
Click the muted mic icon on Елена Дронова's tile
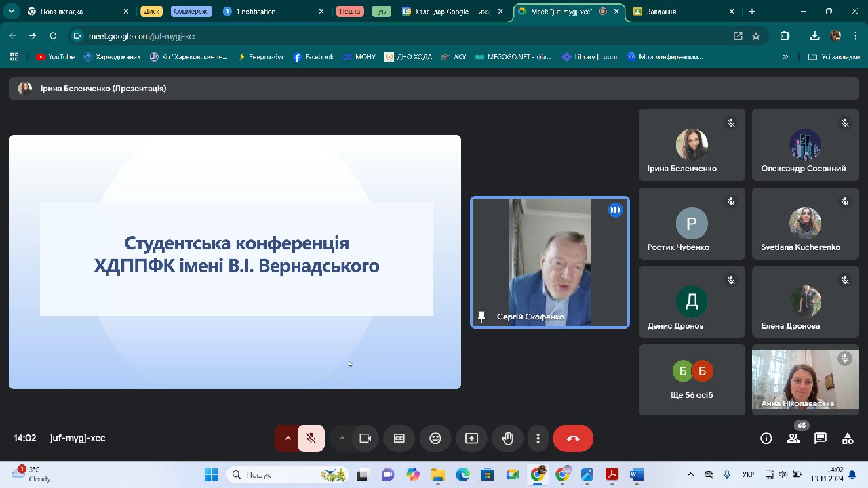845,280
